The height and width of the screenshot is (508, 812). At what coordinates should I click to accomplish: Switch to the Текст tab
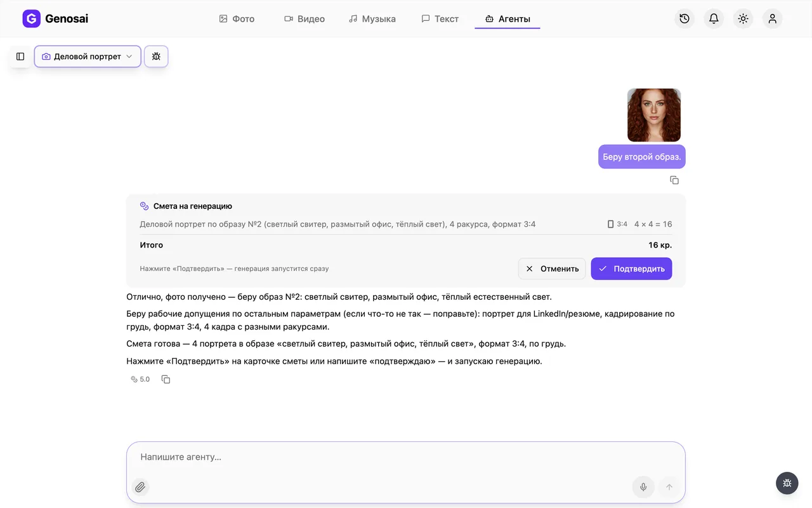440,19
